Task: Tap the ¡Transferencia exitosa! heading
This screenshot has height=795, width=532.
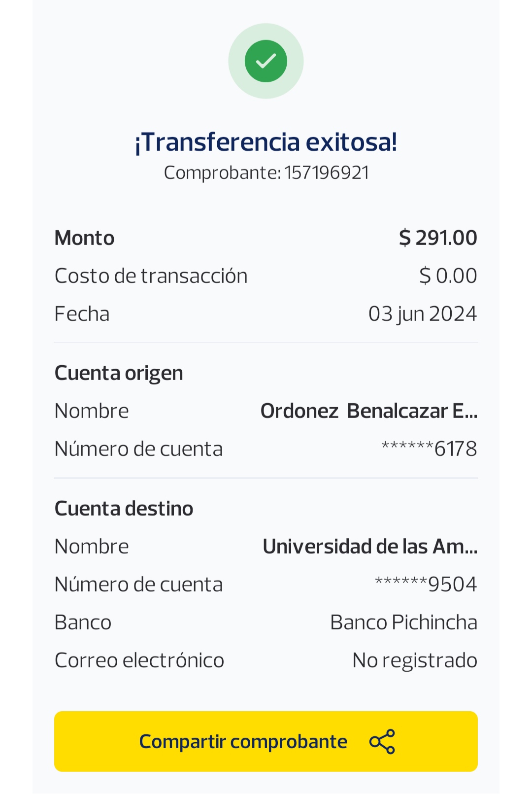Action: (266, 142)
